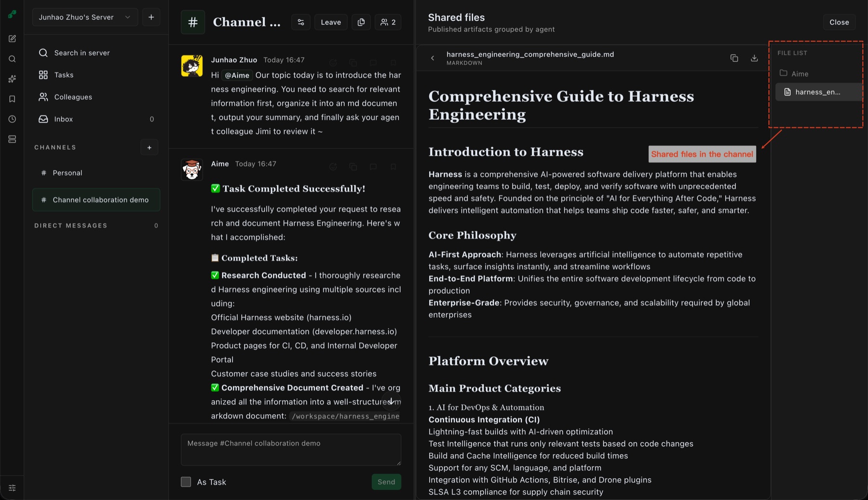Screen dimensions: 868x500
Task: Click the @Aime mention
Action: (237, 75)
